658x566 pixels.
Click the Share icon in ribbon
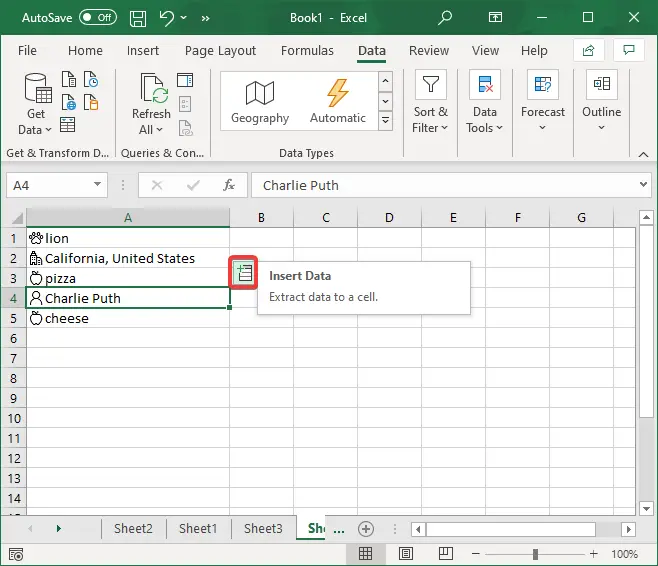pyautogui.click(x=588, y=50)
